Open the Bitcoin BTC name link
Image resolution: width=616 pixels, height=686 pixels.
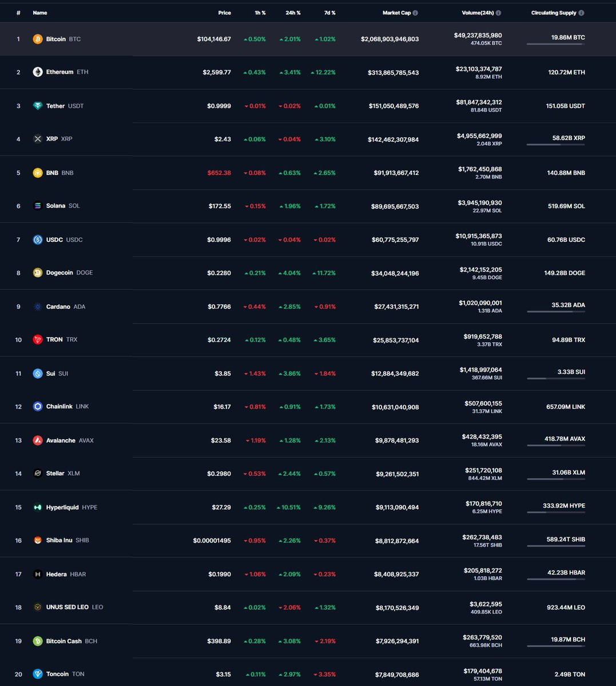tap(63, 39)
